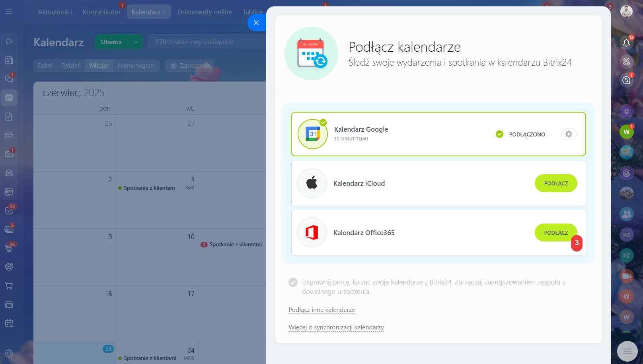The width and height of the screenshot is (643, 364).
Task: Open the drive sidebar icon
Action: point(9,135)
